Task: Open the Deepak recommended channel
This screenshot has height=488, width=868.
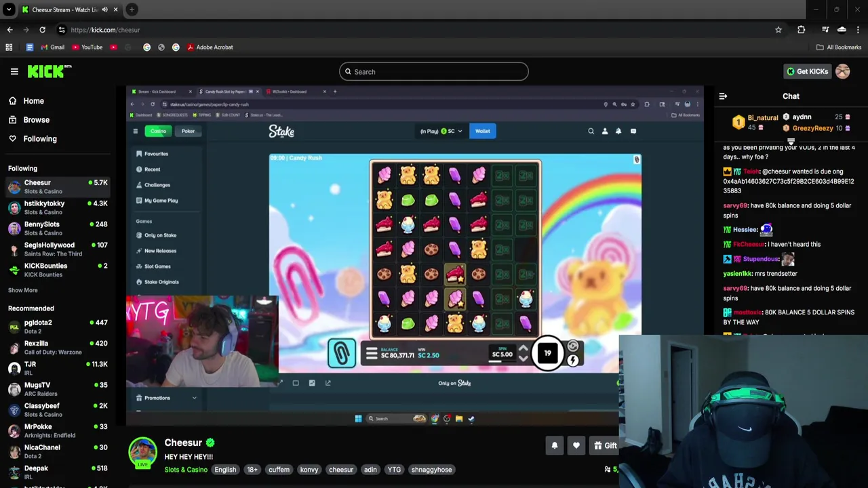Action: point(58,472)
